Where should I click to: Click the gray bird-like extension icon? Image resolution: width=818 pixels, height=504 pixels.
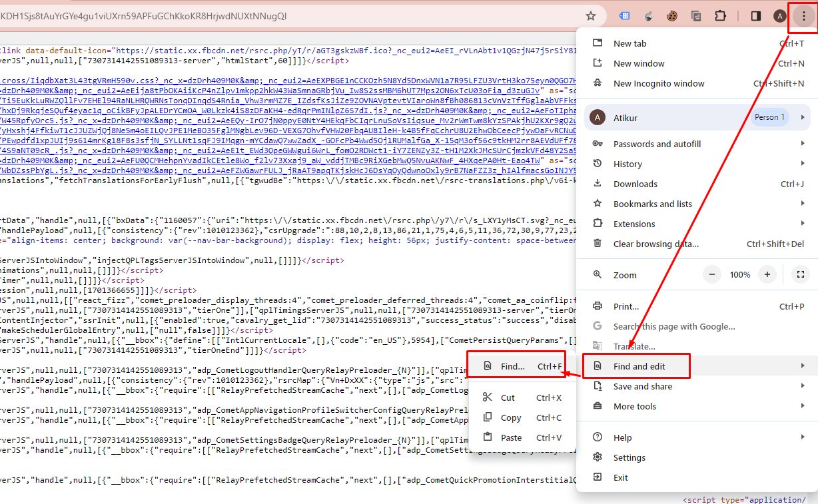coord(648,16)
